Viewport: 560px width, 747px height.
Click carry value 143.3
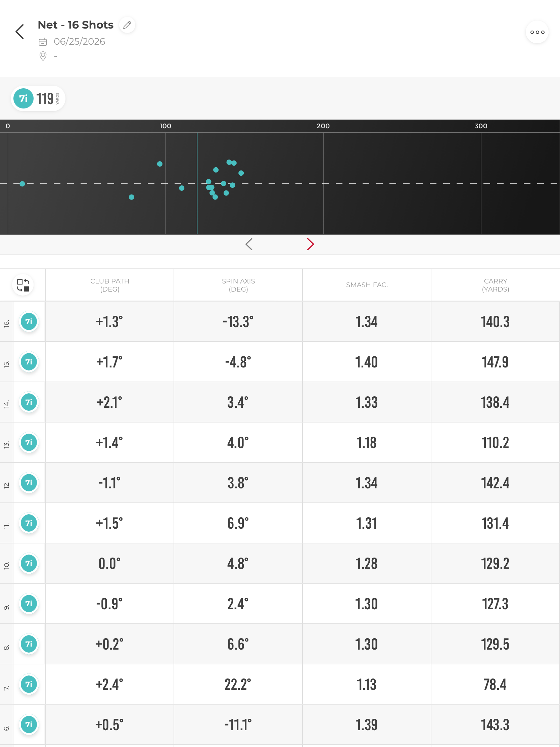point(495,725)
